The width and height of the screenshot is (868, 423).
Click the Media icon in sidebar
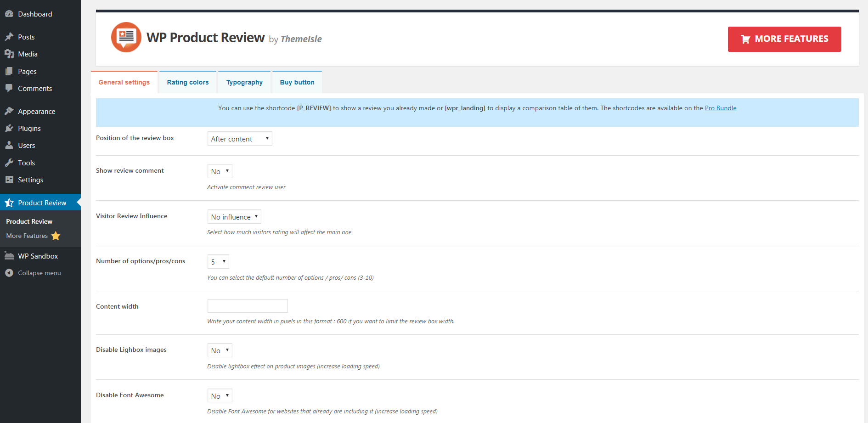[x=9, y=54]
